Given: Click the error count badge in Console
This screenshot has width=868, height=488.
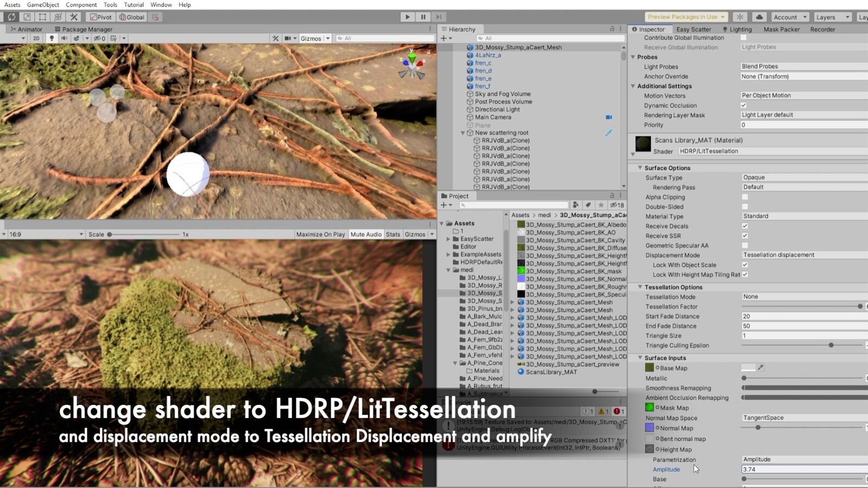Looking at the screenshot, I should click(x=618, y=412).
